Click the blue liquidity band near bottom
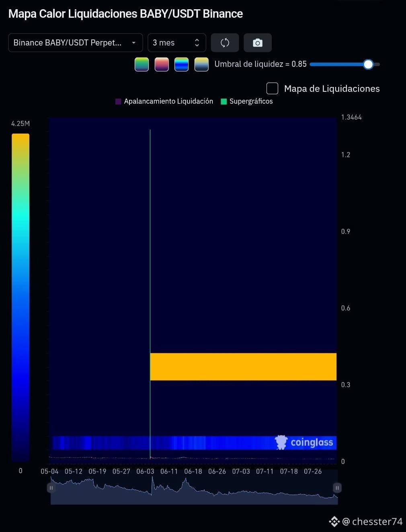Viewport: 406px width, 532px height. click(x=194, y=443)
